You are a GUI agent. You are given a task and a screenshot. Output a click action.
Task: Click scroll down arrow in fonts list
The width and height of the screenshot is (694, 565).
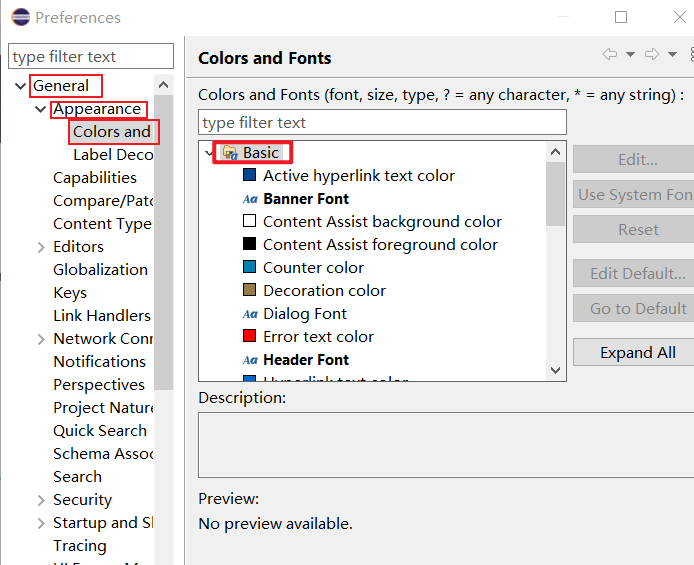click(555, 369)
